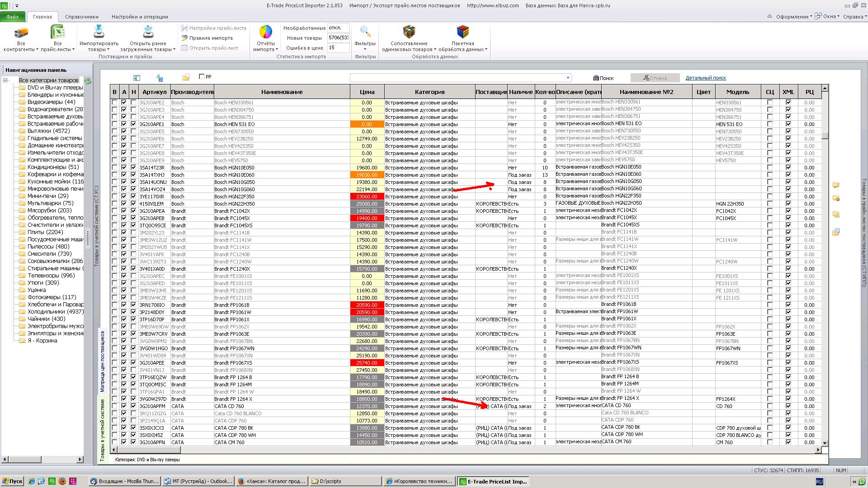Click the bottom icon in right side strip

click(x=836, y=232)
